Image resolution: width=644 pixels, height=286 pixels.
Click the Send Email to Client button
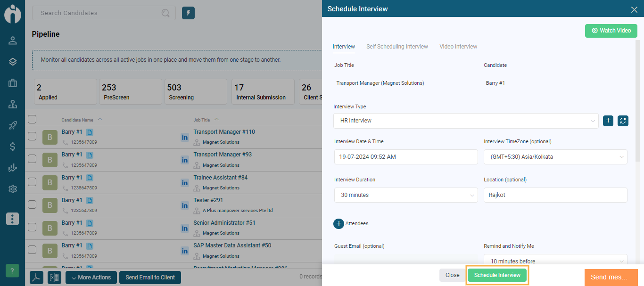coord(150,278)
